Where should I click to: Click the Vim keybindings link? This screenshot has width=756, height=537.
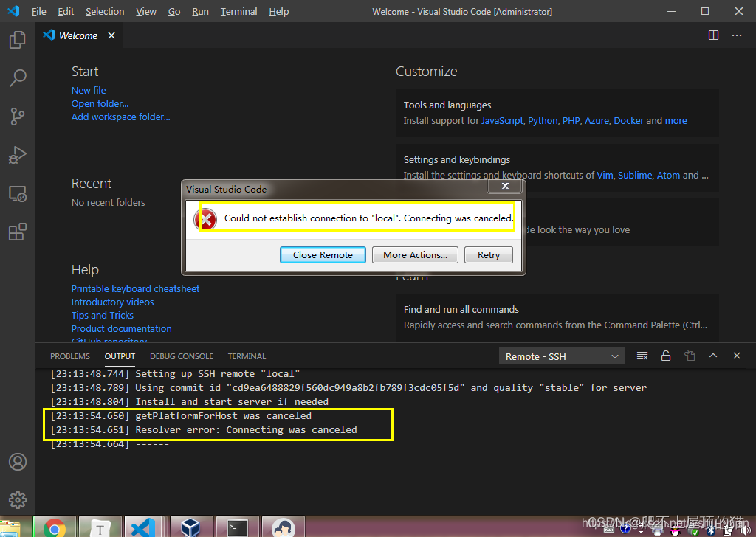(x=605, y=176)
